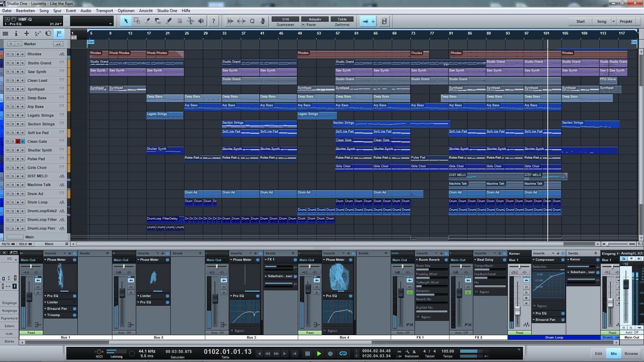The height and width of the screenshot is (362, 644).
Task: Click the Record transport button
Action: [330, 353]
